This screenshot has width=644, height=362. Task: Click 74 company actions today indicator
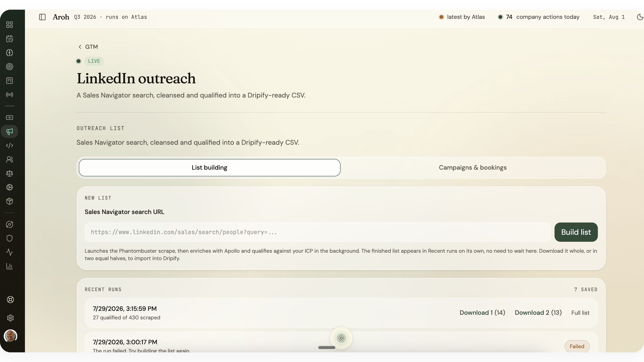pos(539,17)
